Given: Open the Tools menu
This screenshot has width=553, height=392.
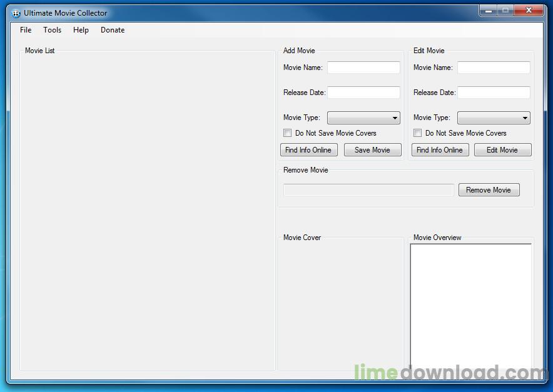Looking at the screenshot, I should (x=53, y=30).
